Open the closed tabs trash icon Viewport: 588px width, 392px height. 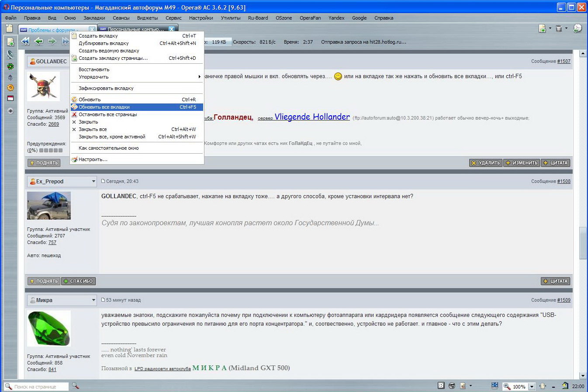point(559,29)
